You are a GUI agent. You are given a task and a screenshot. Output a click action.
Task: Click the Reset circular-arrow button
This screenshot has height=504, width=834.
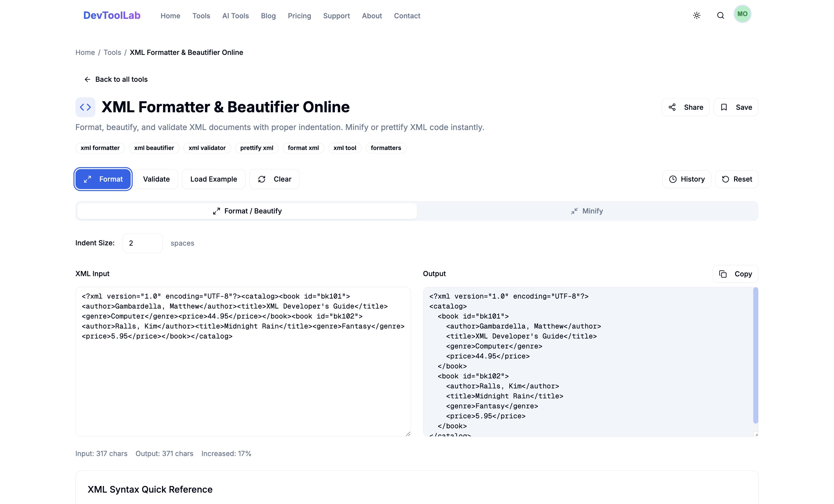tap(737, 179)
